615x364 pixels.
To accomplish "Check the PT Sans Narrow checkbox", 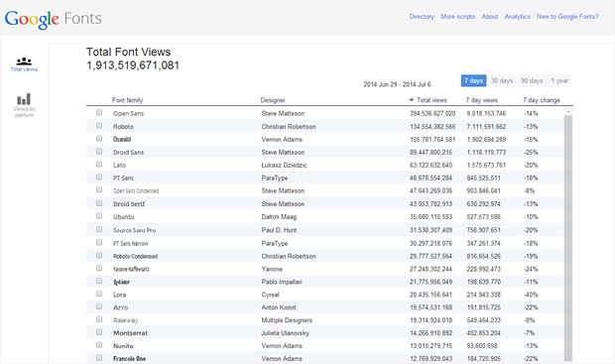I will (99, 242).
